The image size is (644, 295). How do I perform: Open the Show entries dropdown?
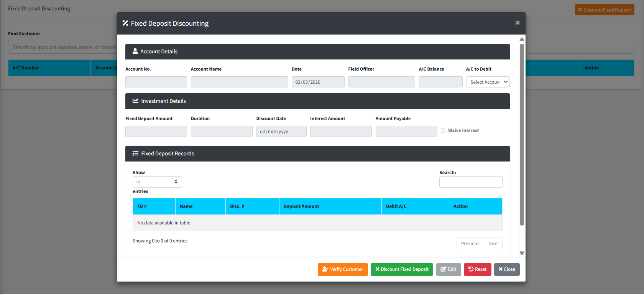(x=157, y=182)
